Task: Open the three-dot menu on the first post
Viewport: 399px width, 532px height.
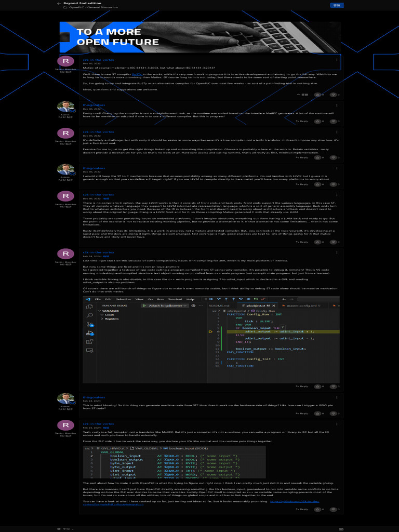Action: click(x=337, y=60)
